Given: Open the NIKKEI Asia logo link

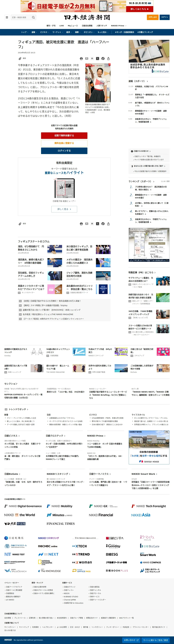Looking at the screenshot, I should click(141, 515).
